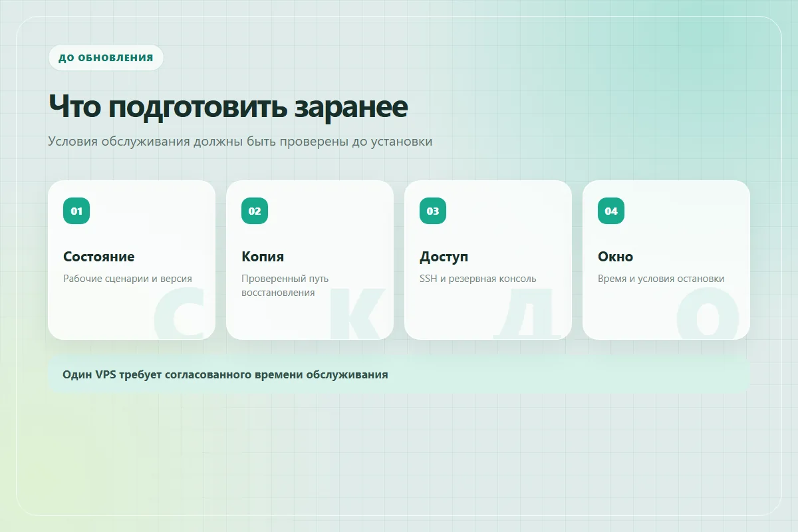This screenshot has height=532, width=798.
Task: Click the 04 number badge
Action: point(611,211)
